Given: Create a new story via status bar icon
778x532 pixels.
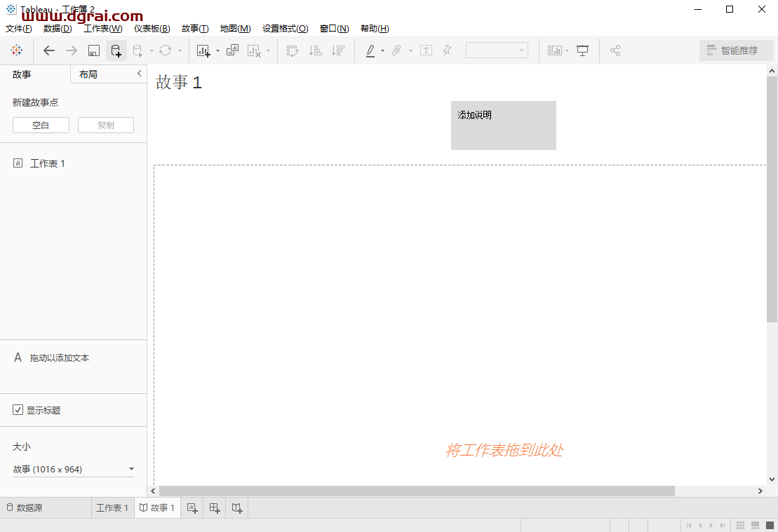Looking at the screenshot, I should 236,507.
